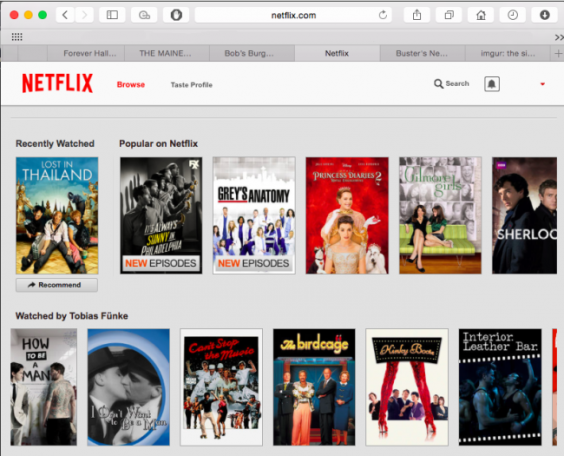Viewport: 564px width, 456px height.
Task: Click the macOS green full-screen button
Action: pyautogui.click(x=42, y=15)
